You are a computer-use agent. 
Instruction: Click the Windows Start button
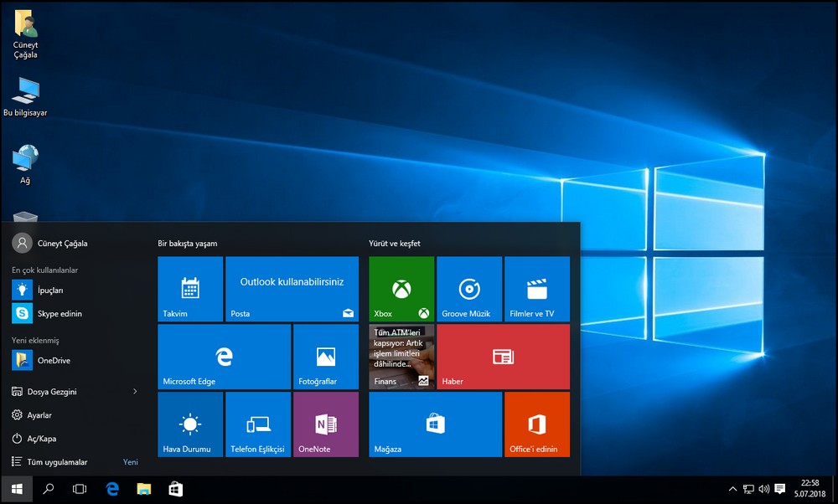pyautogui.click(x=17, y=489)
